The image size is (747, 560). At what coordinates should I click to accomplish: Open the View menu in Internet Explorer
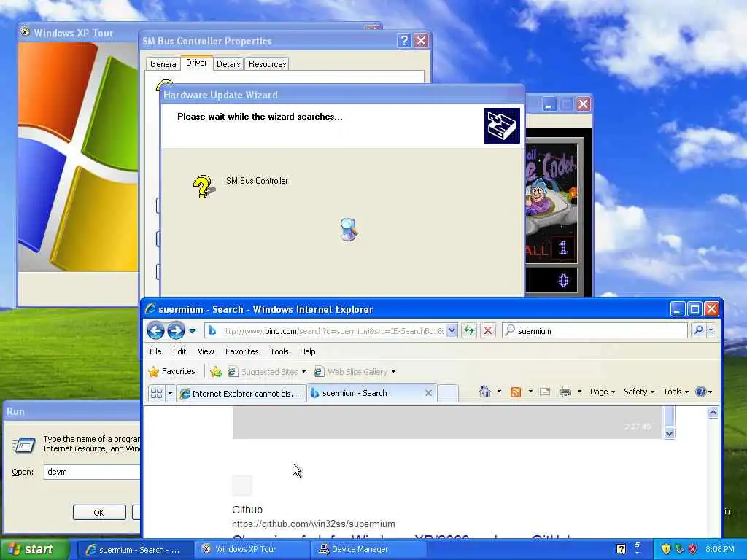[x=206, y=351]
